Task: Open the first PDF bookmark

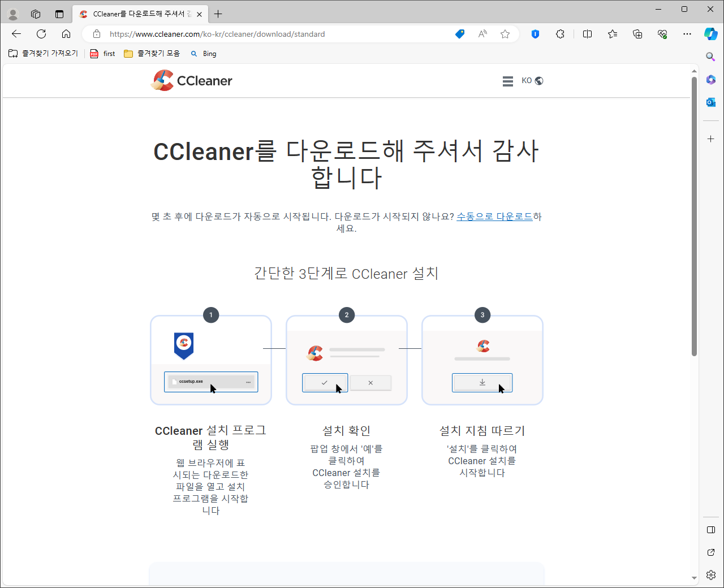Action: point(103,53)
